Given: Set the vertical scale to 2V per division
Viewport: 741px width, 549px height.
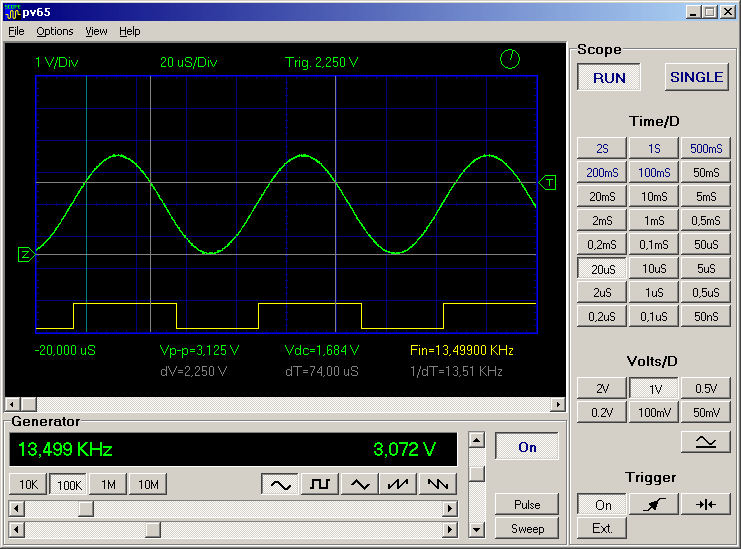Looking at the screenshot, I should tap(602, 388).
